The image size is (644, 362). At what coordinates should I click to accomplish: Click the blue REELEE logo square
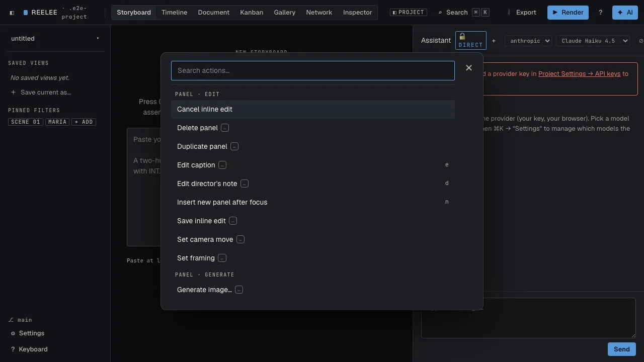(26, 13)
